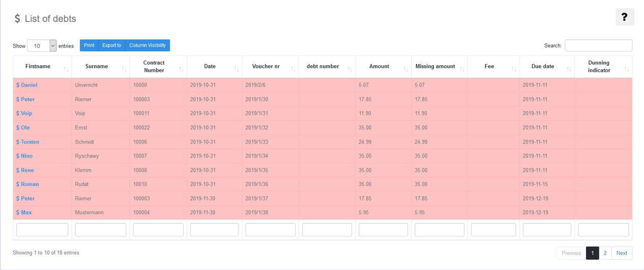Open Column Visibility options

pos(148,45)
